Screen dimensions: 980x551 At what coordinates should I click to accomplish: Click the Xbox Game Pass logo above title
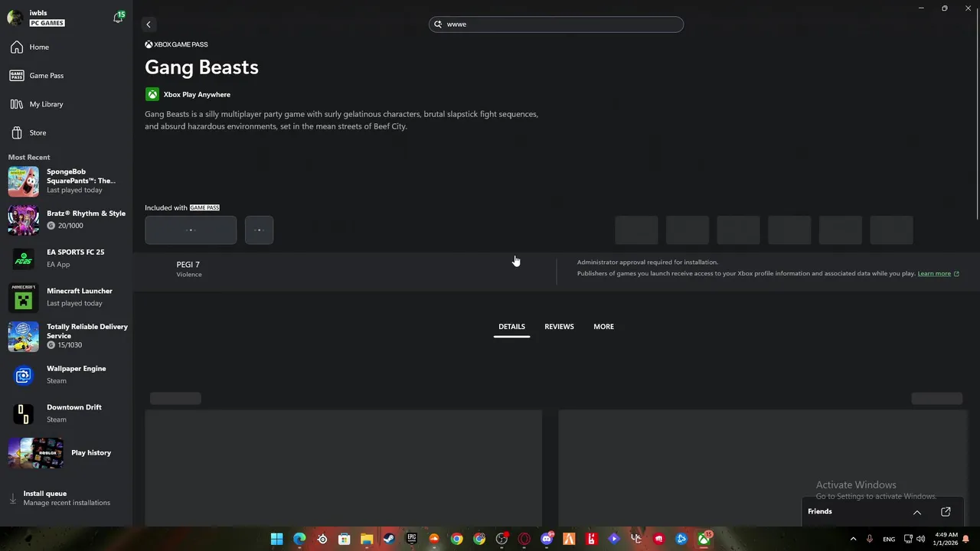pyautogui.click(x=176, y=44)
